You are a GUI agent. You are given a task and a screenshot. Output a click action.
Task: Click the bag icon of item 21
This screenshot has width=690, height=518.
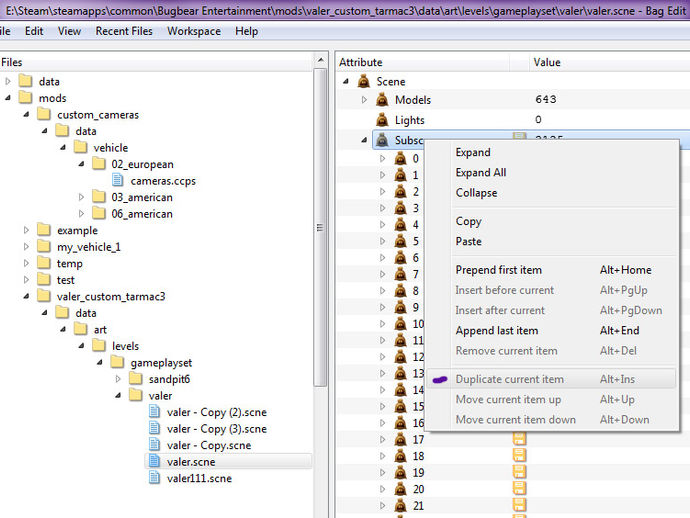400,505
